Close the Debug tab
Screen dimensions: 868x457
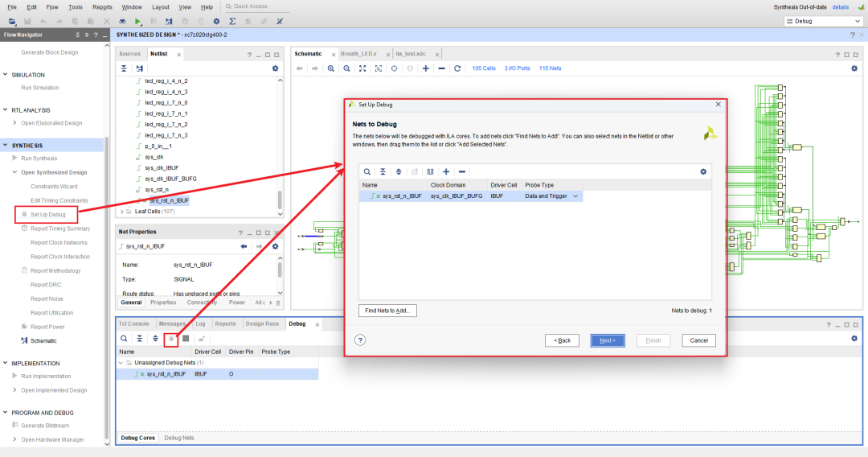pyautogui.click(x=317, y=324)
